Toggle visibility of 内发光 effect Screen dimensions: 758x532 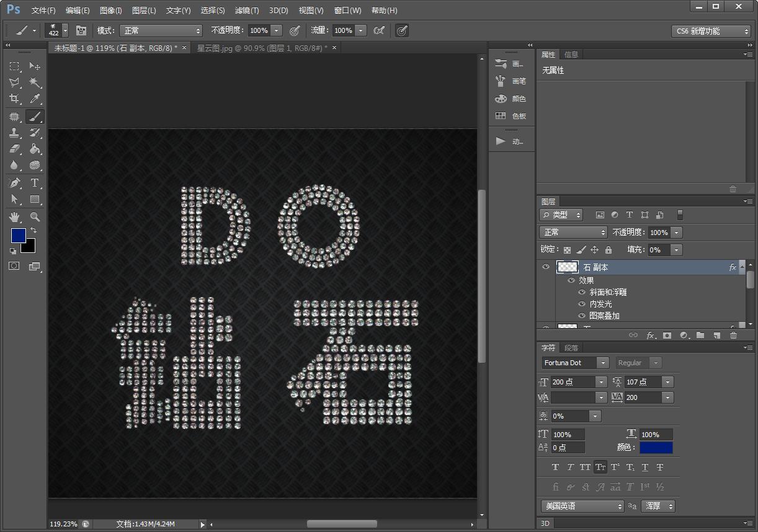pyautogui.click(x=582, y=304)
